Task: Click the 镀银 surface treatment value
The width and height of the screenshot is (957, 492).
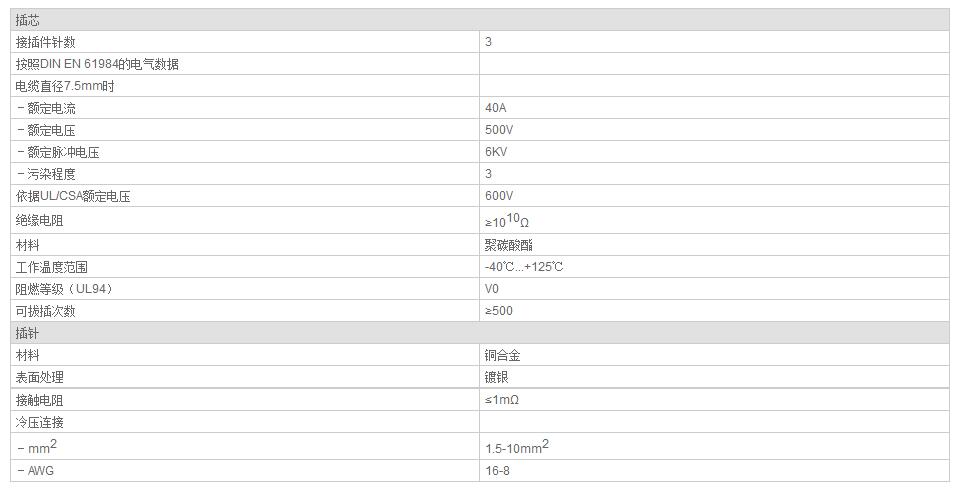Action: point(496,377)
